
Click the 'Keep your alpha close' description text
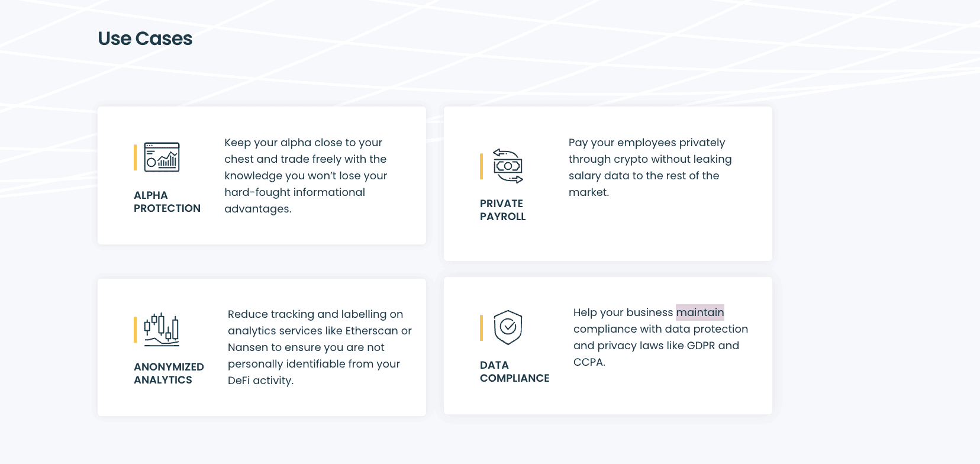pyautogui.click(x=305, y=176)
